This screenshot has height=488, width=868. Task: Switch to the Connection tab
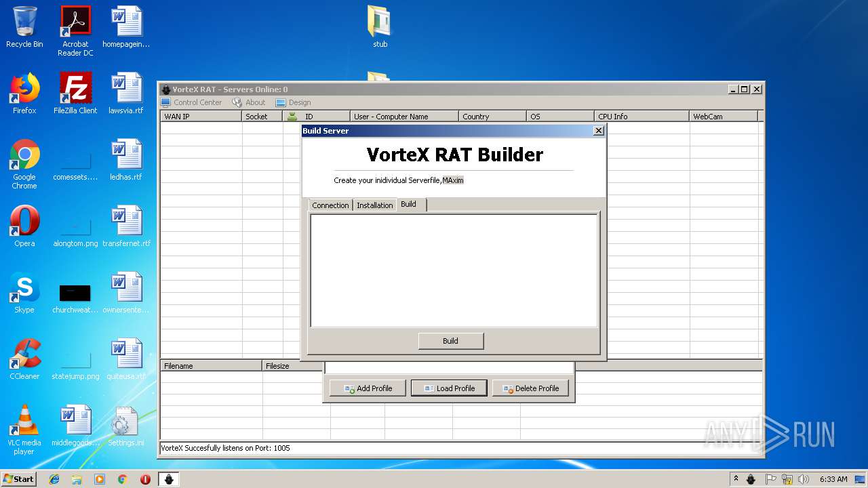[x=330, y=205]
